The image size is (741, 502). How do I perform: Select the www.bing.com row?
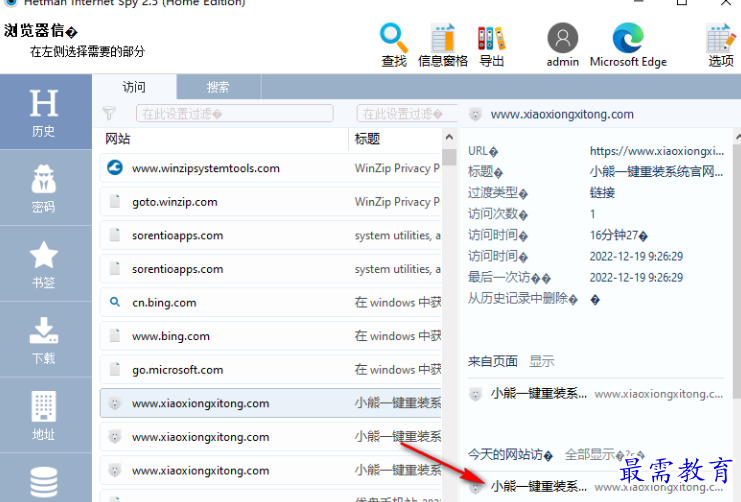(x=270, y=336)
